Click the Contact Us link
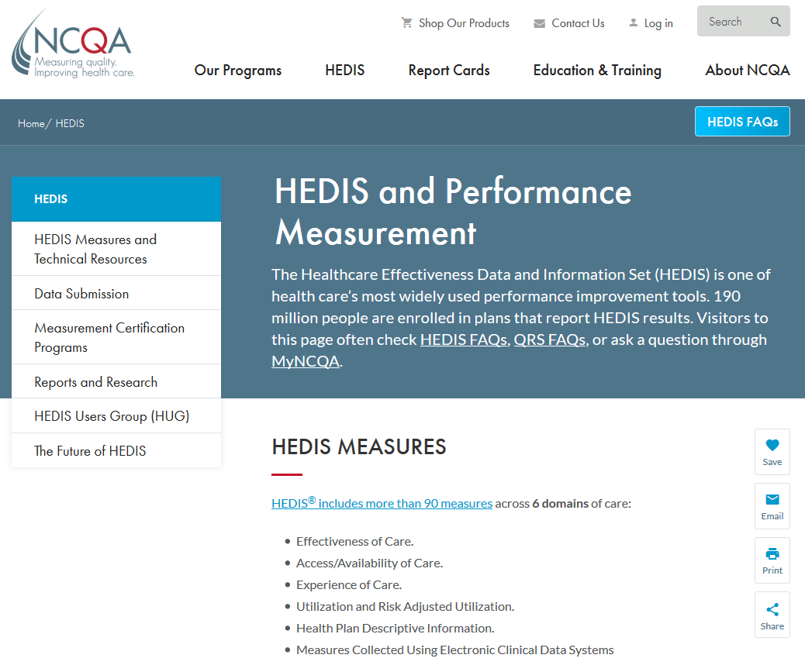Screen dimensions: 805x672 [x=578, y=23]
